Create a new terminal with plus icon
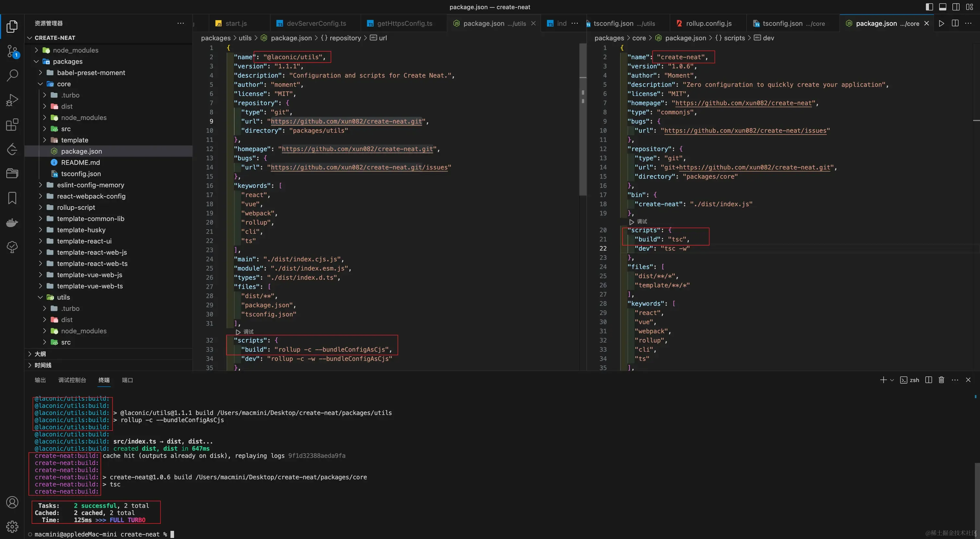980x539 pixels. point(883,380)
